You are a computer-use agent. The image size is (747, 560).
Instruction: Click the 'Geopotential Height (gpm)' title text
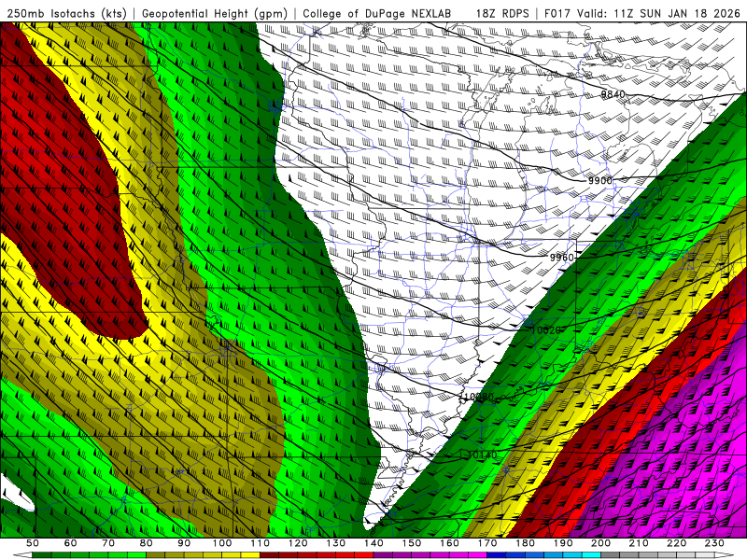point(215,13)
